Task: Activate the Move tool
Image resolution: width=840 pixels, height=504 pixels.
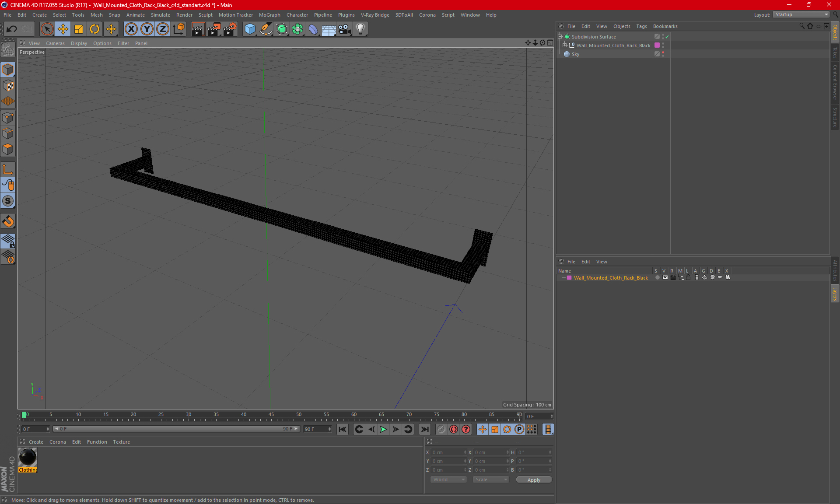Action: (63, 29)
